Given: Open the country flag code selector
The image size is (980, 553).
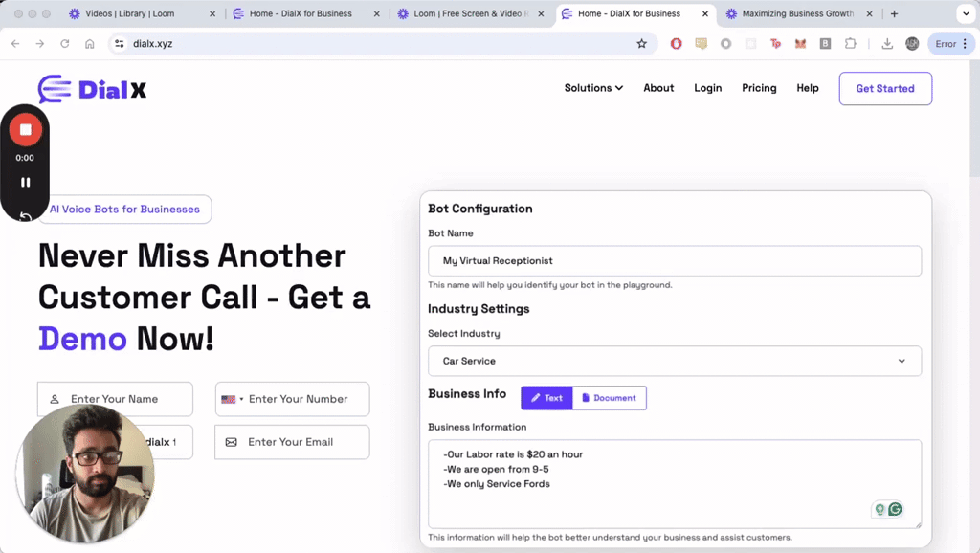Looking at the screenshot, I should point(232,399).
